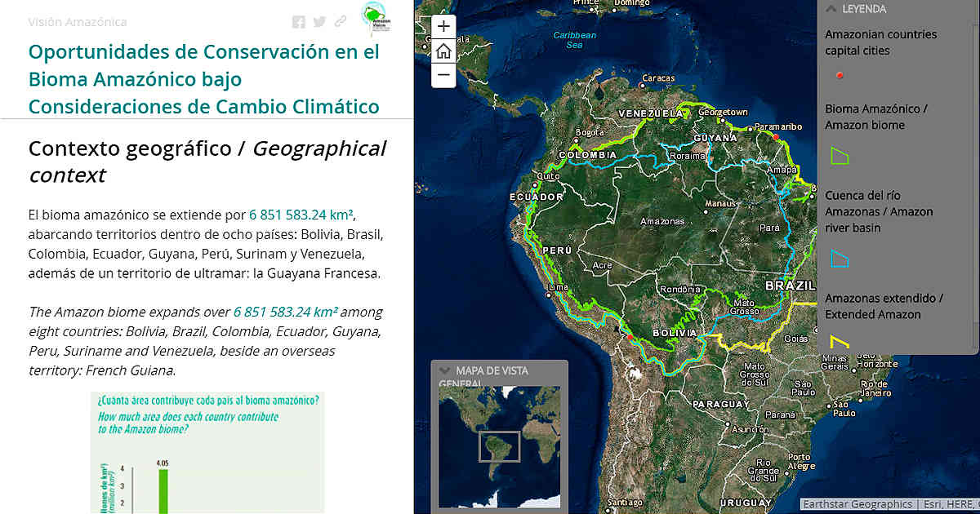Click the overview map thumbnail
Screen dimensions: 980x514
500,447
